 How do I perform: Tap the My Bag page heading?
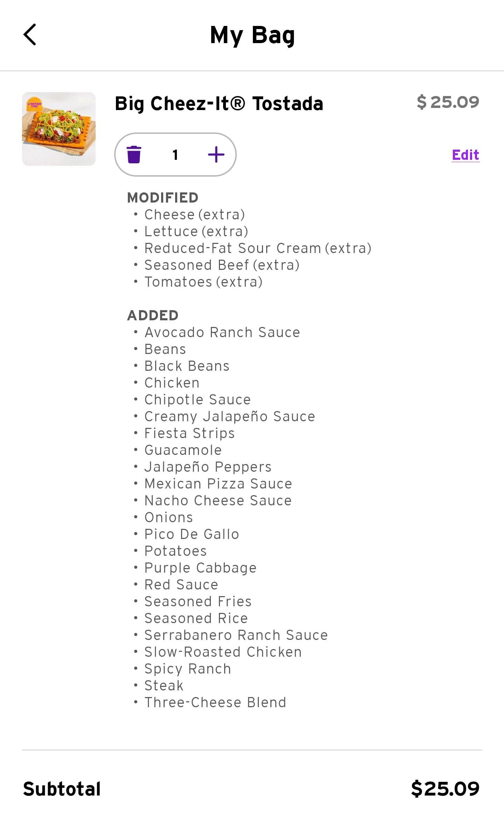tap(252, 35)
